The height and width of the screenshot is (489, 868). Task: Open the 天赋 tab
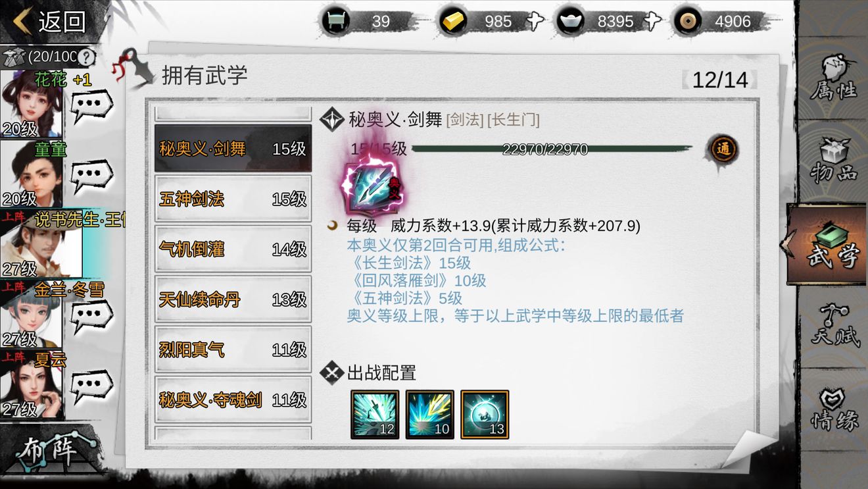coord(833,326)
